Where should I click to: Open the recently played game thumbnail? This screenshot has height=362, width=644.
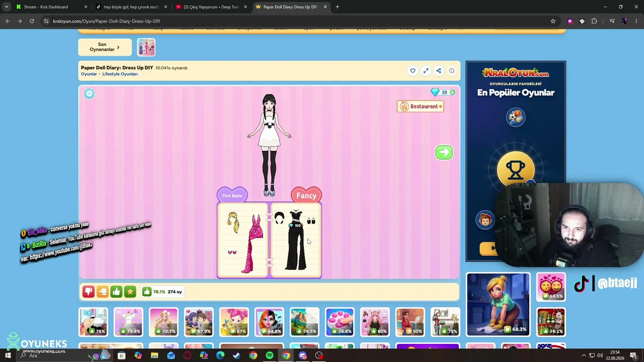point(146,47)
